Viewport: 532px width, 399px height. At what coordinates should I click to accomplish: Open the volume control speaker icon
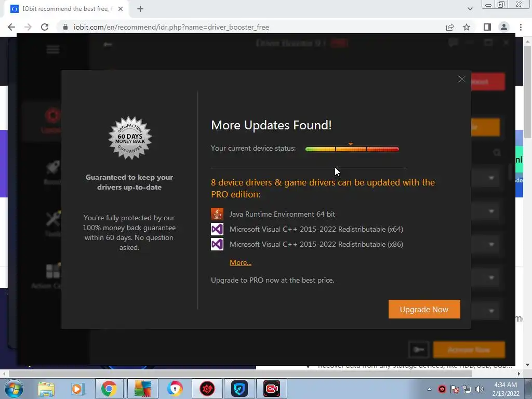480,389
